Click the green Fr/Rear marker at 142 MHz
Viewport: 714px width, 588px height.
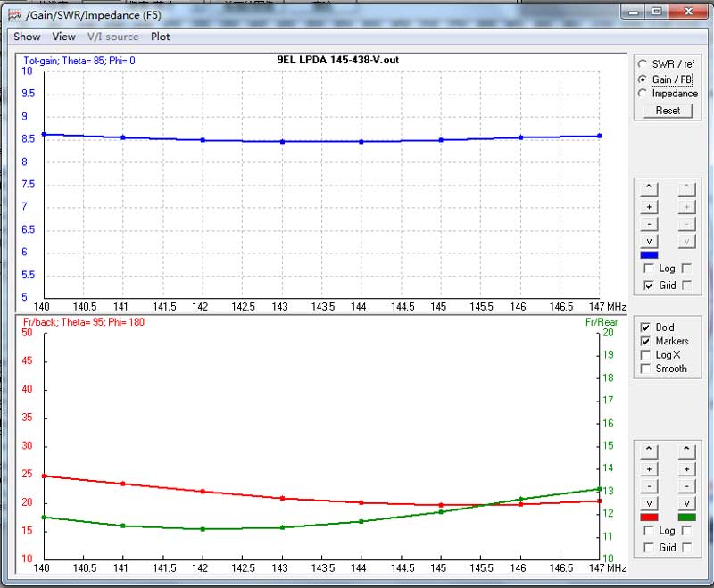(x=203, y=529)
